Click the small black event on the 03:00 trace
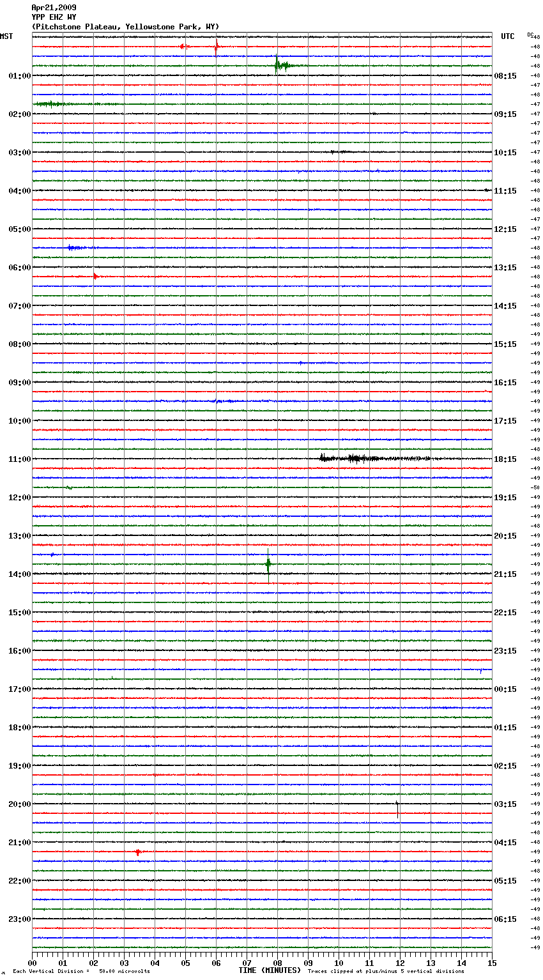Image resolution: width=543 pixels, height=980 pixels. point(339,152)
